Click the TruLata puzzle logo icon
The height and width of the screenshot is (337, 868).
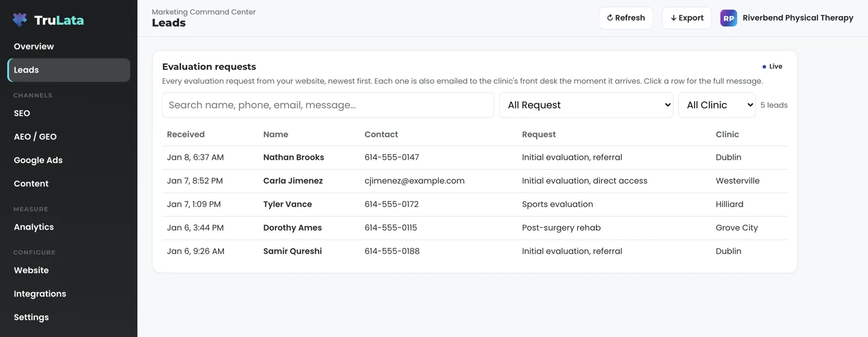[20, 20]
